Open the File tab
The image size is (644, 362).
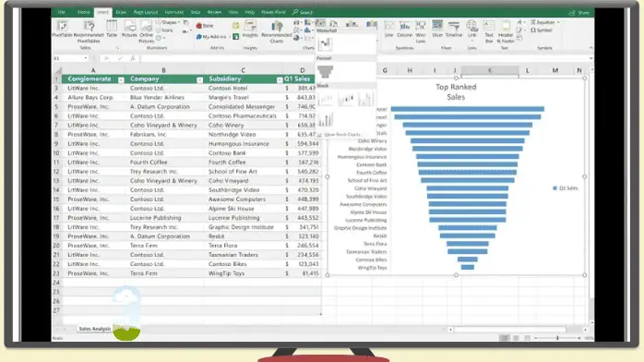62,12
